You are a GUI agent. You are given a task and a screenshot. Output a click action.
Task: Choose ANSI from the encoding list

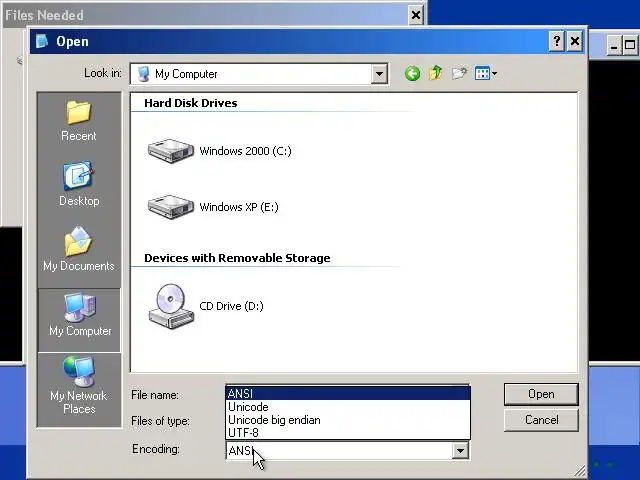348,393
